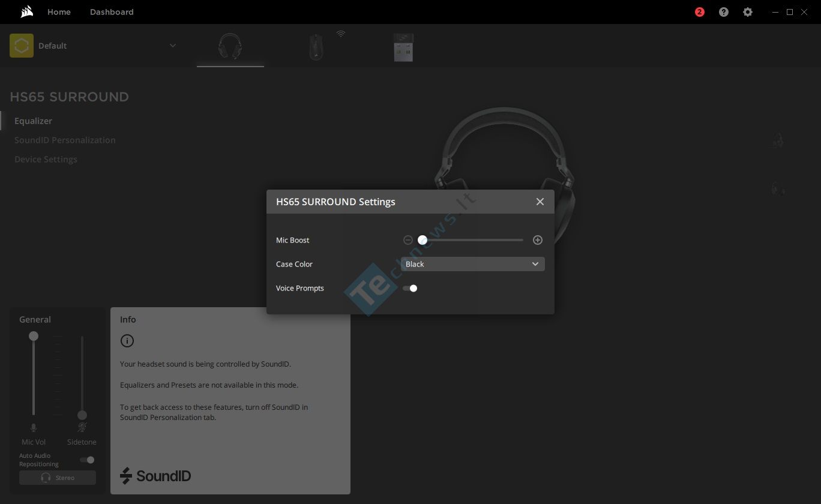The width and height of the screenshot is (821, 504).
Task: Open SoundID Personalization section
Action: (65, 140)
